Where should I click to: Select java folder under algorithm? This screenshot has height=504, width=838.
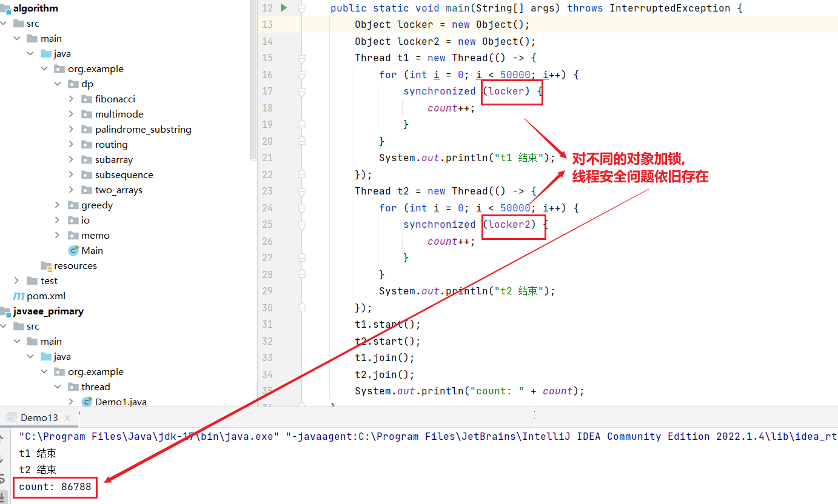coord(62,53)
